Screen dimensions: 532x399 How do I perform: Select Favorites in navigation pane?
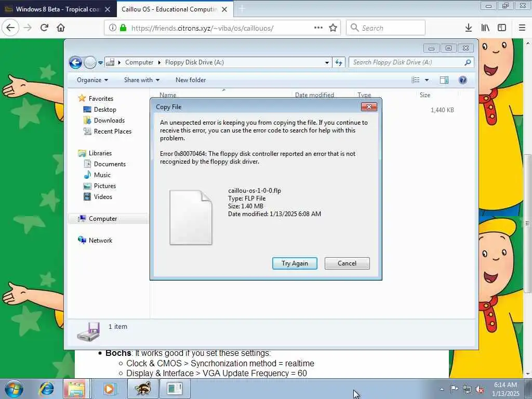[101, 98]
